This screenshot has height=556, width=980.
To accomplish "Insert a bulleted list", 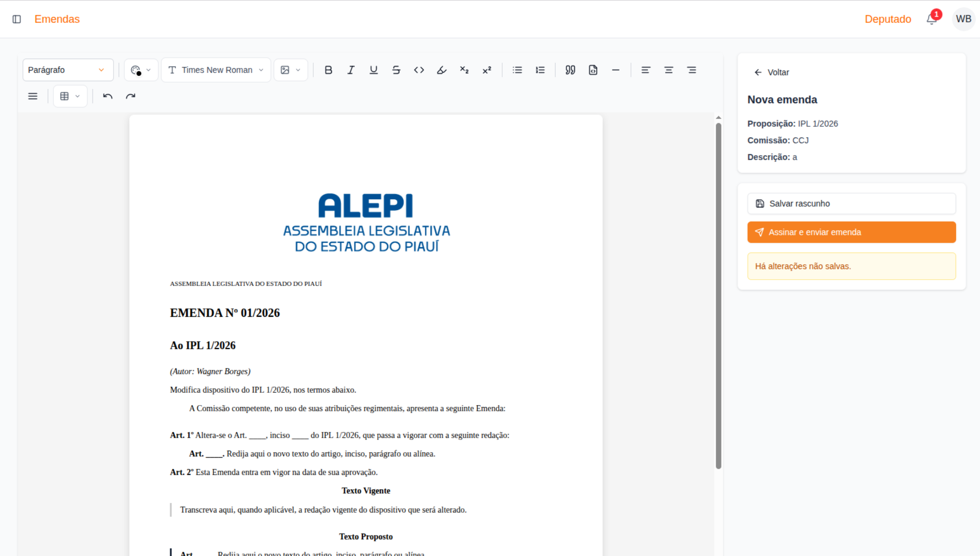I will pos(517,70).
